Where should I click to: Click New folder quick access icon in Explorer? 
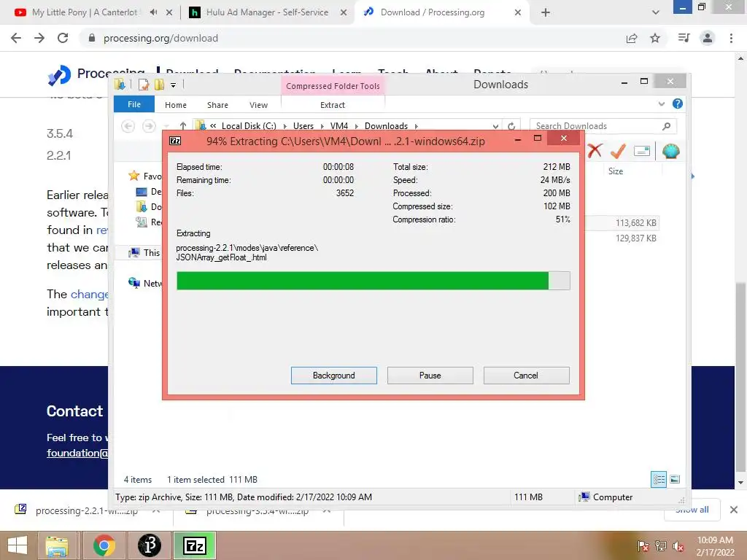(x=159, y=85)
